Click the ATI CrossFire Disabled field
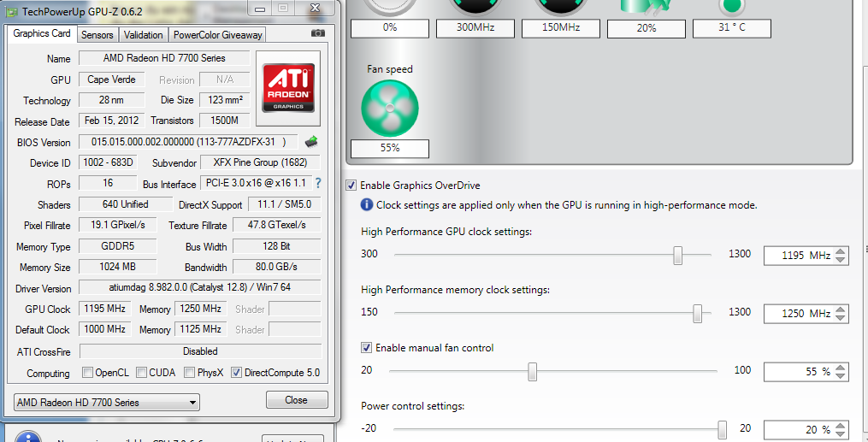 click(x=200, y=351)
